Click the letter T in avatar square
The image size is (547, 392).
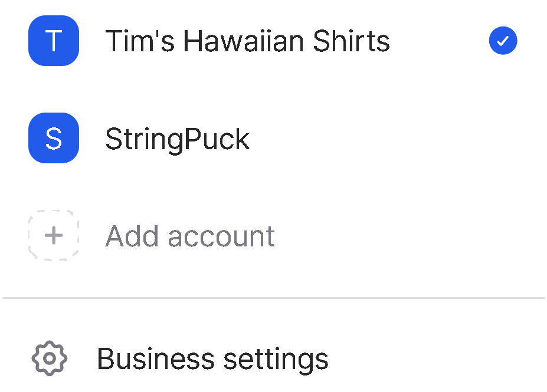click(53, 41)
